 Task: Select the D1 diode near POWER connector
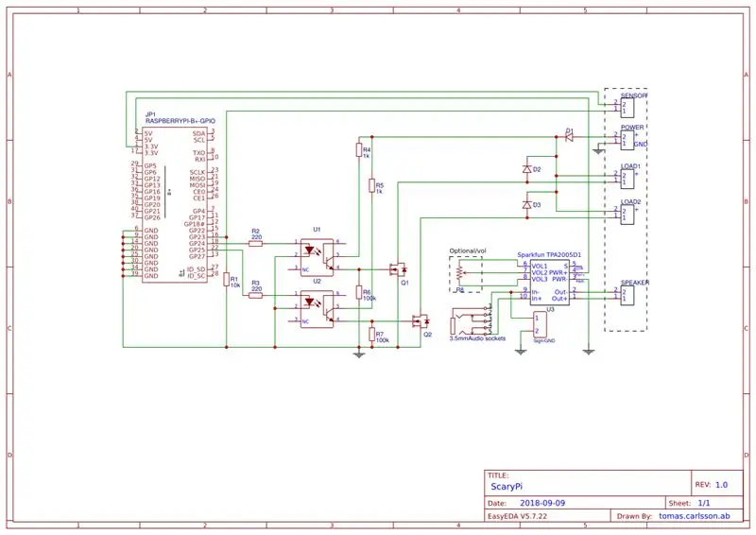pyautogui.click(x=569, y=137)
